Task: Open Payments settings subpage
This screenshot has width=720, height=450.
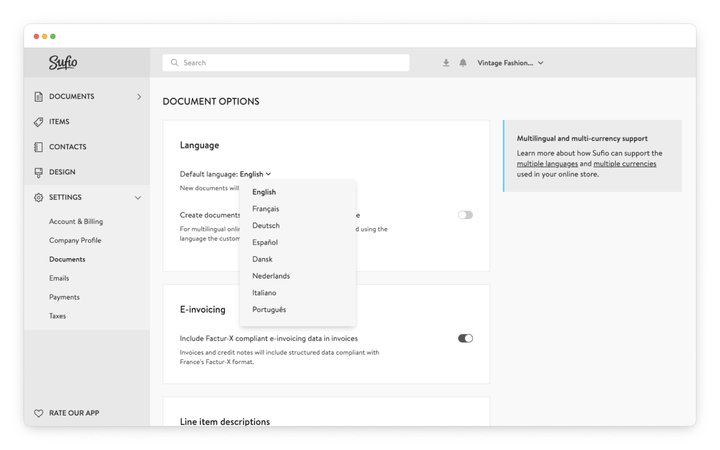Action: tap(64, 297)
